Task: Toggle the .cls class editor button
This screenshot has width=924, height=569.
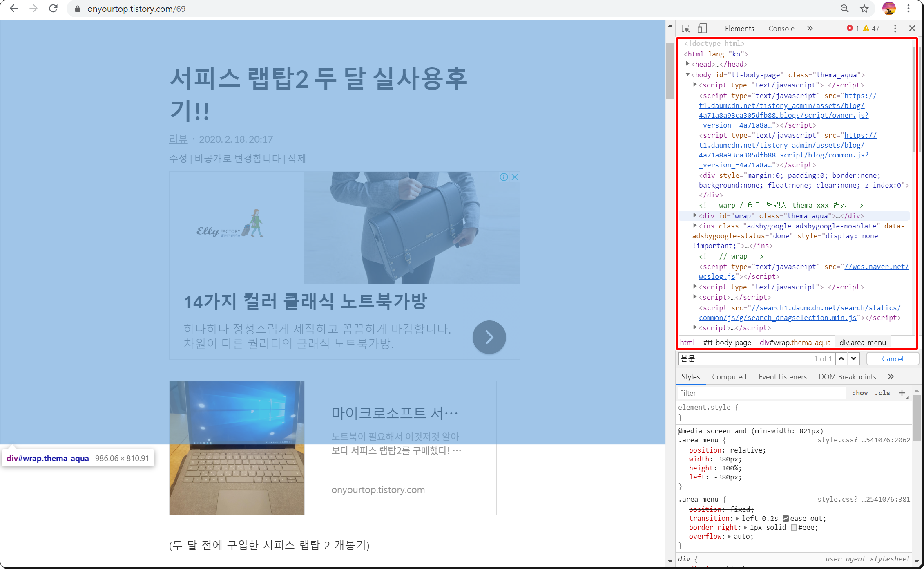Action: point(882,393)
